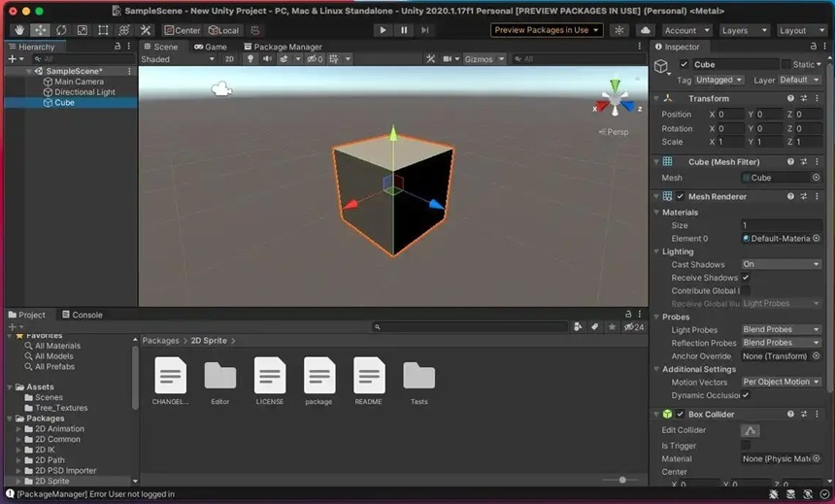
Task: Open the Motion Vectors dropdown
Action: [x=782, y=382]
